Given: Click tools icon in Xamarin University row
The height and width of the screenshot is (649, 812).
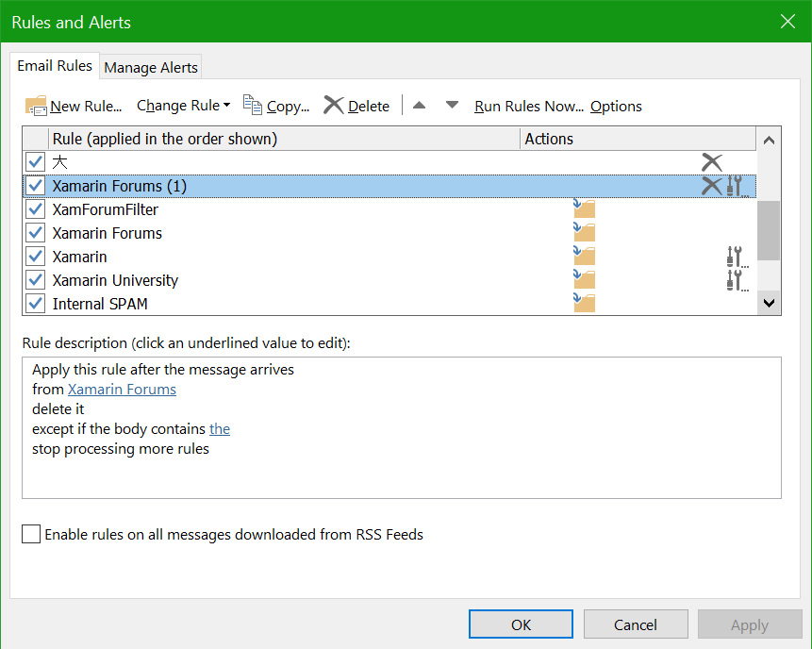Looking at the screenshot, I should pyautogui.click(x=737, y=280).
